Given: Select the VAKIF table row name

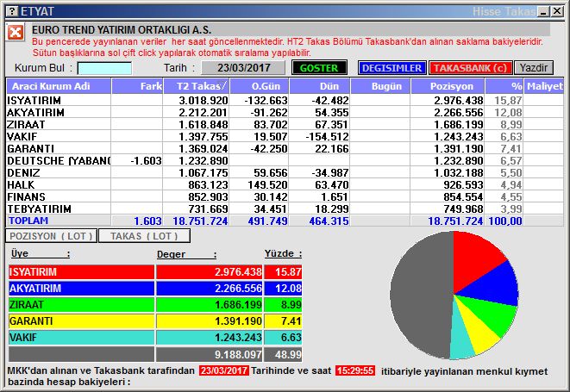Looking at the screenshot, I should (x=22, y=137).
